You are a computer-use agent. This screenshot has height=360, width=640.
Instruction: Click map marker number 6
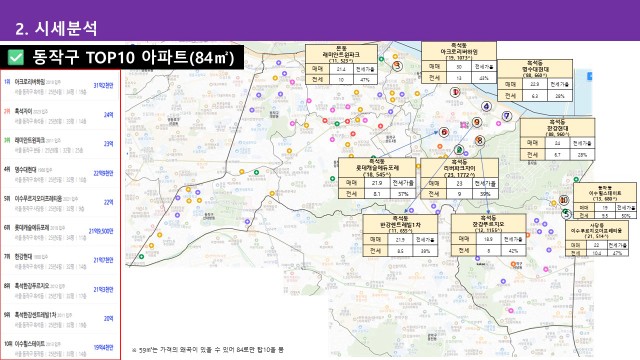tap(444, 132)
